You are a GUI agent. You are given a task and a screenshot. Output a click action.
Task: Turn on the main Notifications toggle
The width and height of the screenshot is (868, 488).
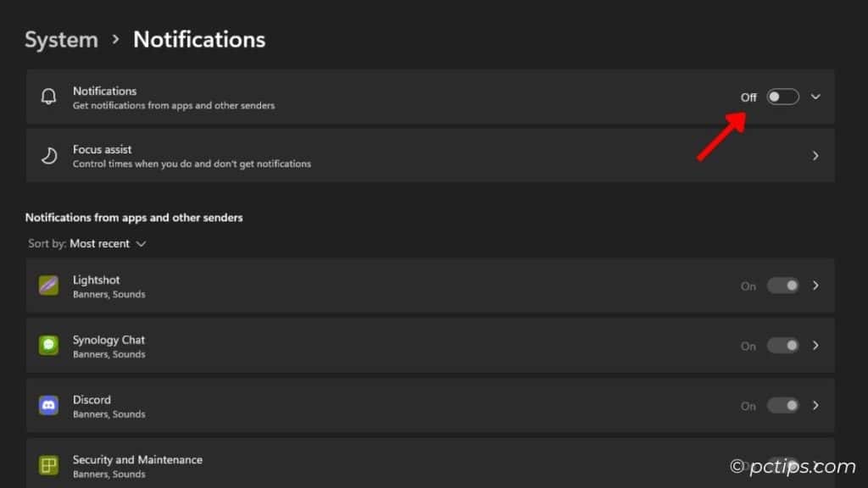pos(781,97)
